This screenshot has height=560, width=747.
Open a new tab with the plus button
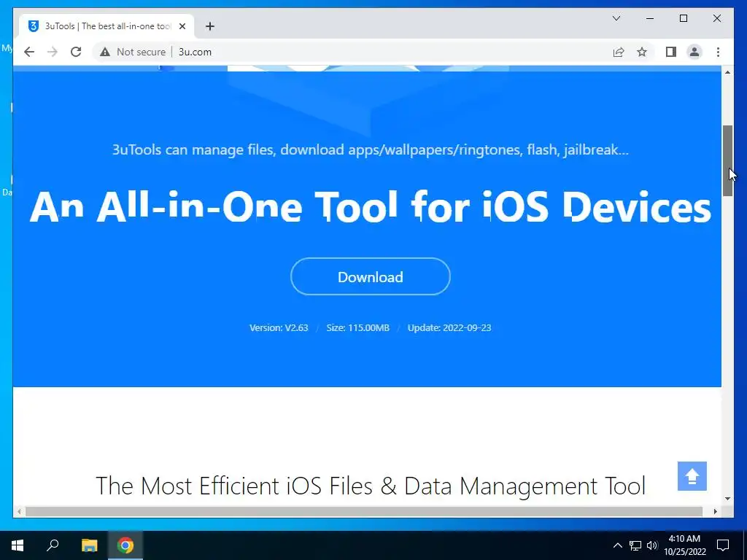[210, 26]
